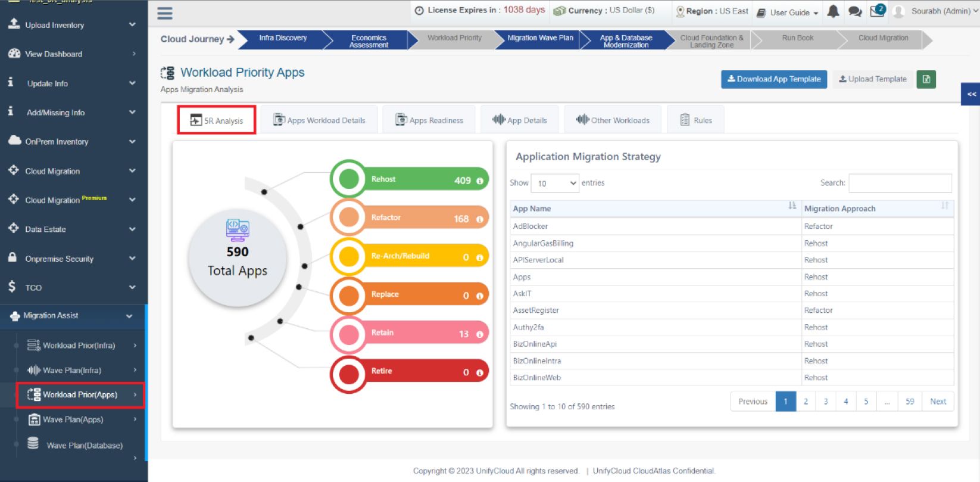The width and height of the screenshot is (980, 482).
Task: Expand the Data Estate menu
Action: (74, 229)
